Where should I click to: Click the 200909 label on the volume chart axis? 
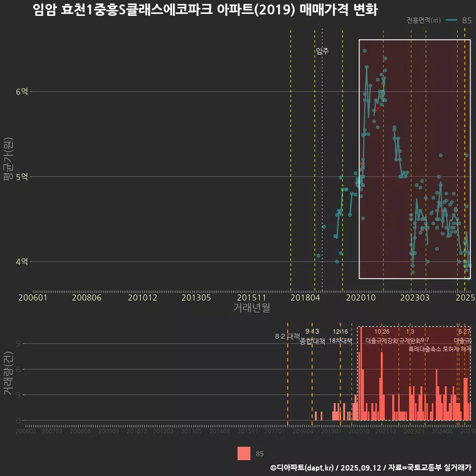point(109,431)
